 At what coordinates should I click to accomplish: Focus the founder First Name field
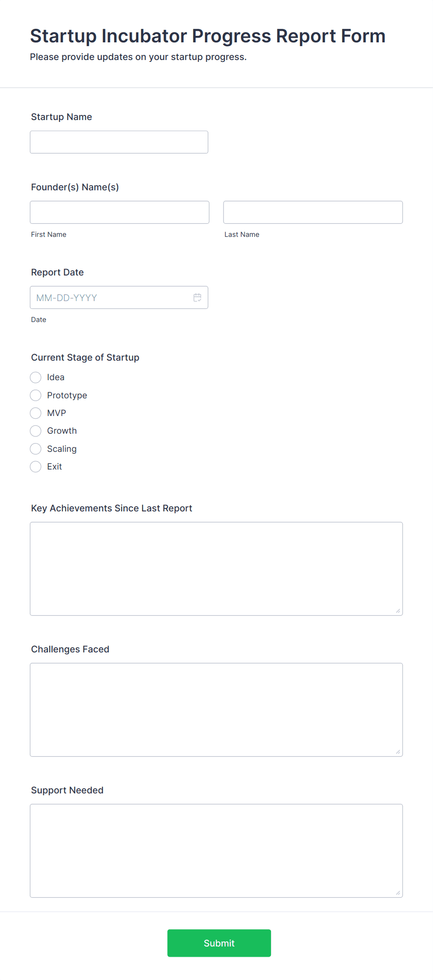120,212
